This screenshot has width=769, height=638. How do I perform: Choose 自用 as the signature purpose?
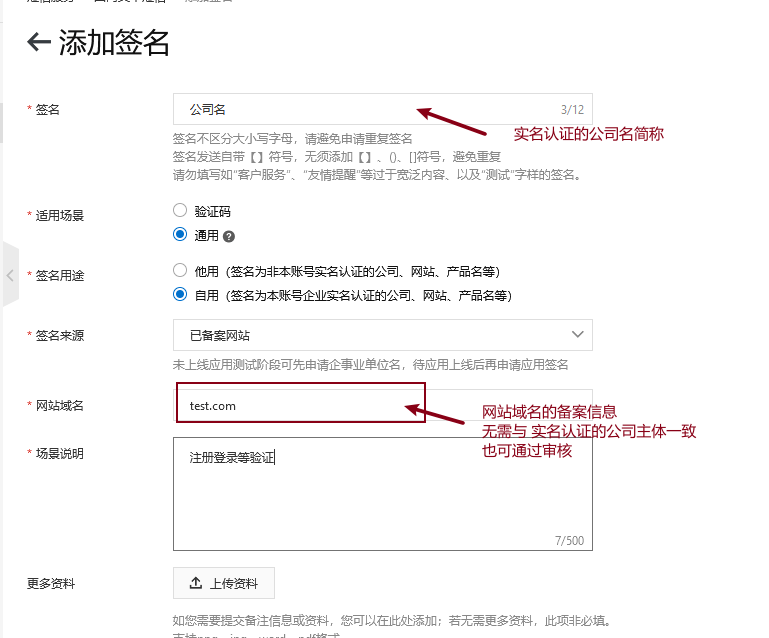(180, 295)
